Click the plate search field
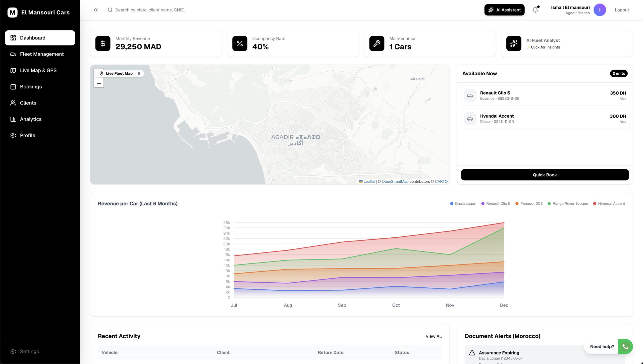643x364 pixels. click(151, 10)
